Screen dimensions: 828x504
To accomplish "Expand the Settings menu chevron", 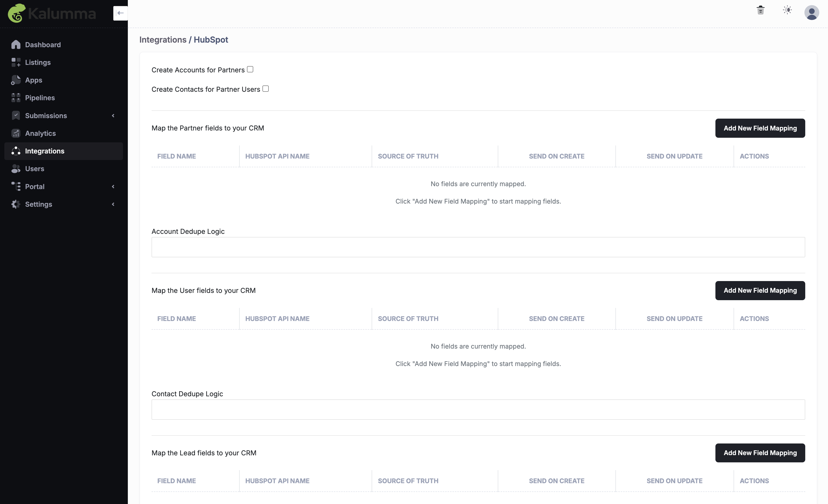I will pyautogui.click(x=113, y=204).
